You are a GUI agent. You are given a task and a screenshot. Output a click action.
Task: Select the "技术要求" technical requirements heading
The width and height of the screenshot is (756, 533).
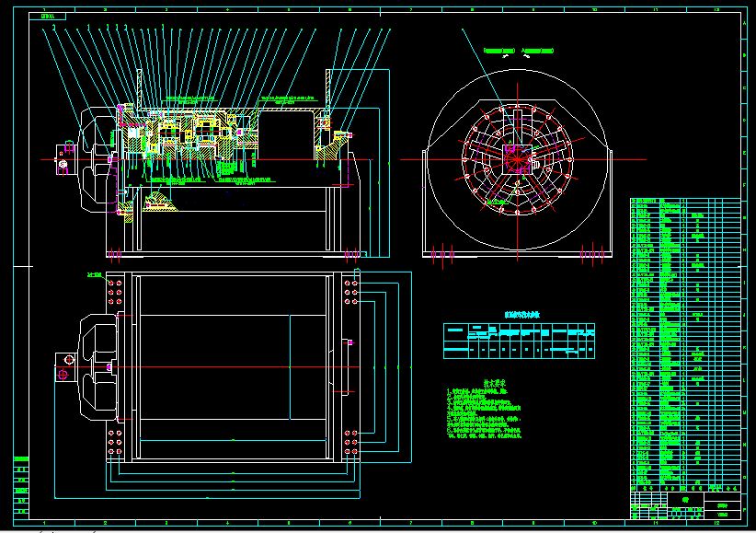point(495,383)
